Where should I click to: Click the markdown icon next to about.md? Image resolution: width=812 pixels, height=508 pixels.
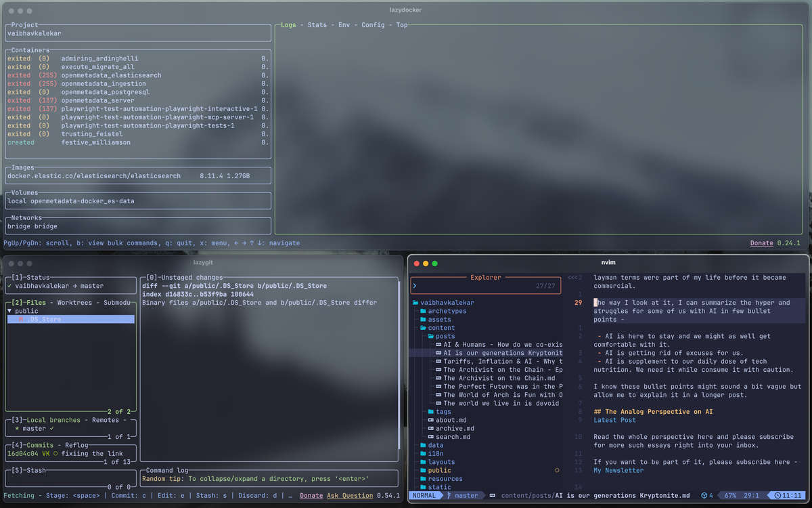click(x=431, y=420)
